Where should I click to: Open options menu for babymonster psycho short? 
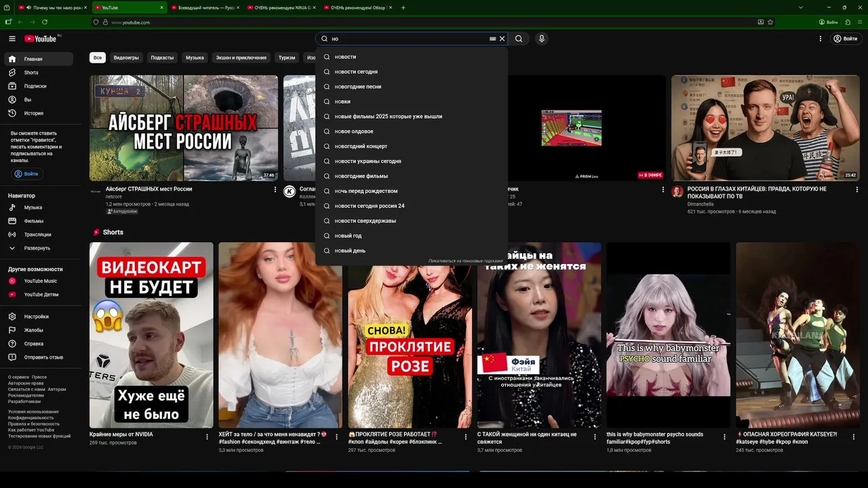(725, 437)
